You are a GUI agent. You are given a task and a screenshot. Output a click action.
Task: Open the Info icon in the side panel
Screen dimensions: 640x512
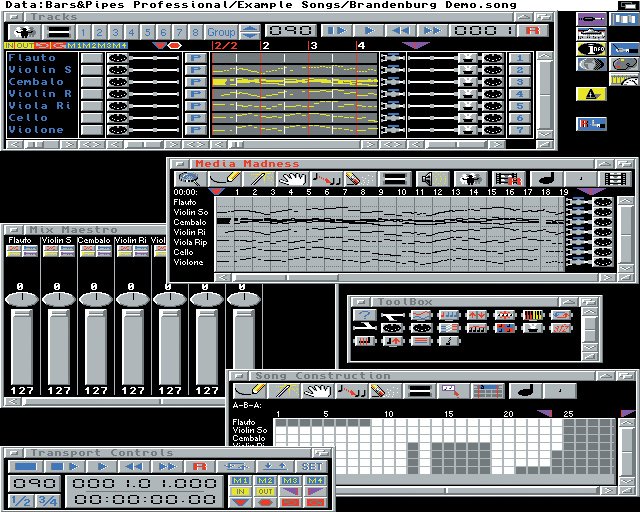coord(591,49)
